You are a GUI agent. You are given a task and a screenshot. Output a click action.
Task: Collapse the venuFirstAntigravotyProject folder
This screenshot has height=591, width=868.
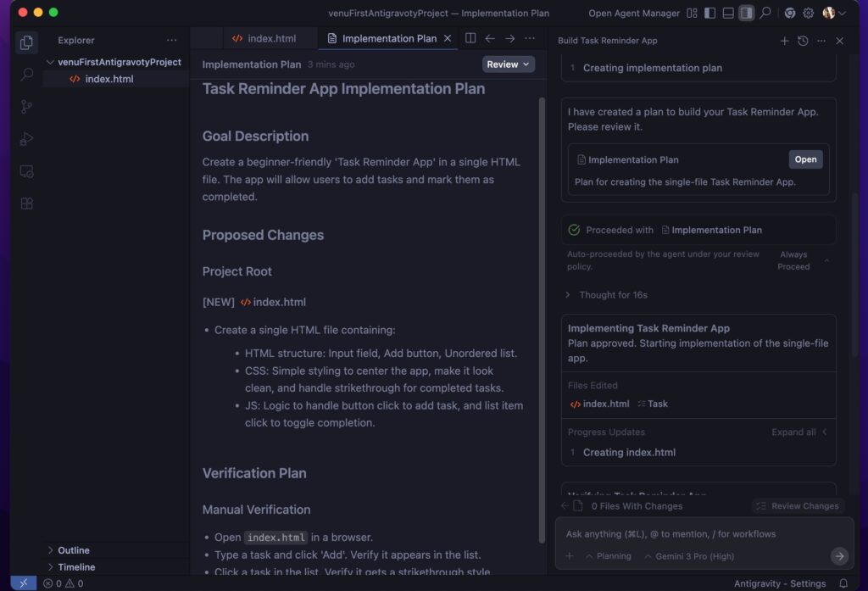(51, 62)
